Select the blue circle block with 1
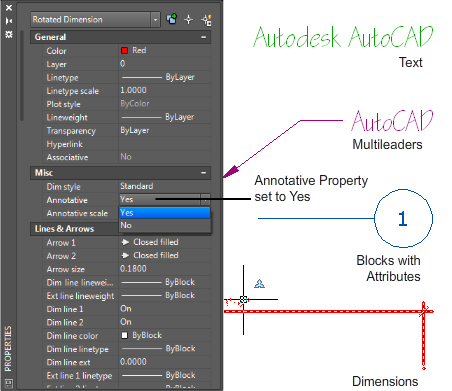Viewport: 452px width, 391px height. (403, 219)
